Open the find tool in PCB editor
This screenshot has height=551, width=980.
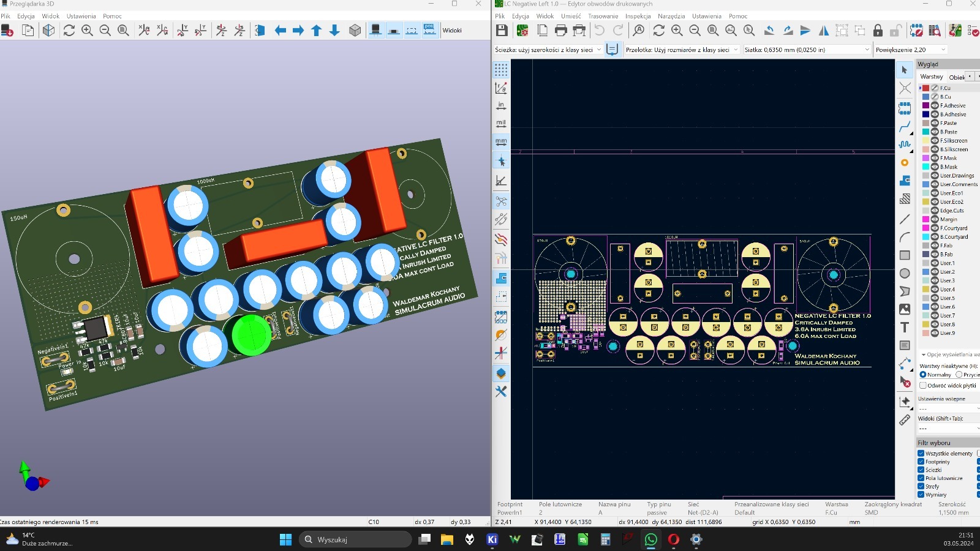click(639, 30)
